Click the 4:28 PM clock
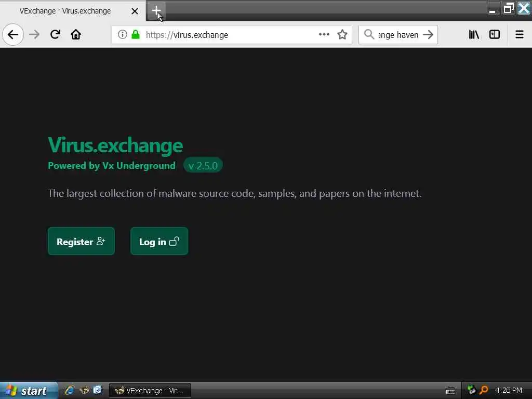Screen dimensions: 532x399 coord(508,390)
